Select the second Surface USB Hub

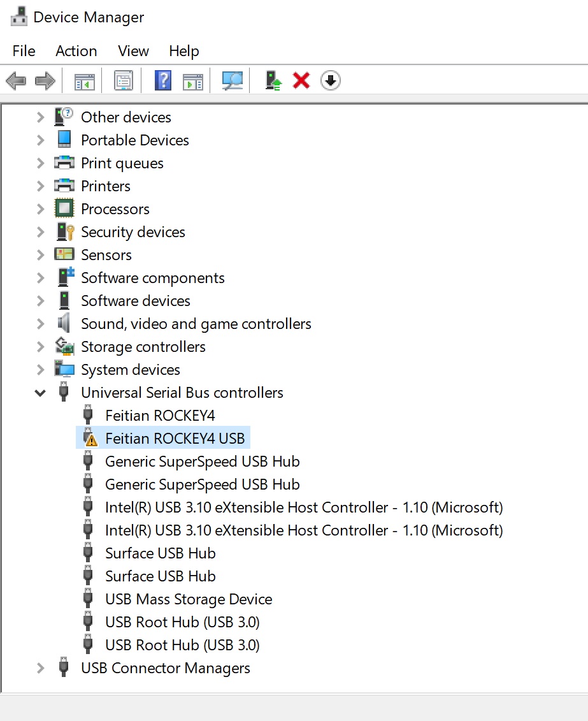(x=161, y=576)
